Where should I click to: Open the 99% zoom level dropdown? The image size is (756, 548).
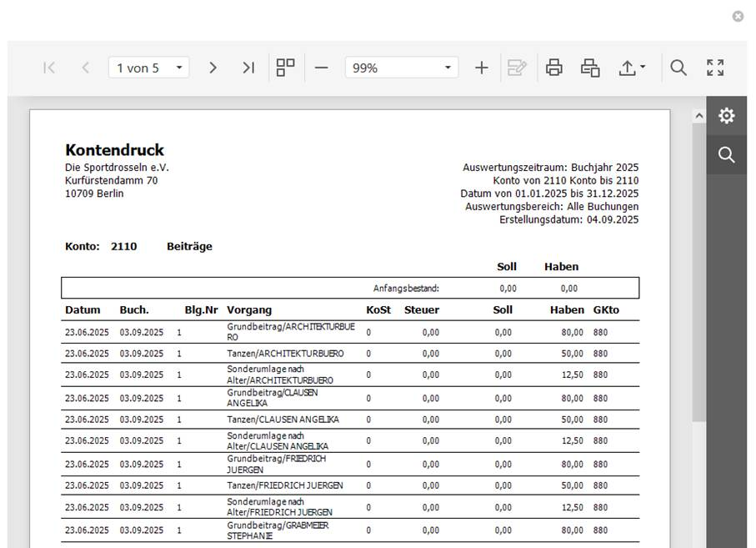(x=401, y=68)
